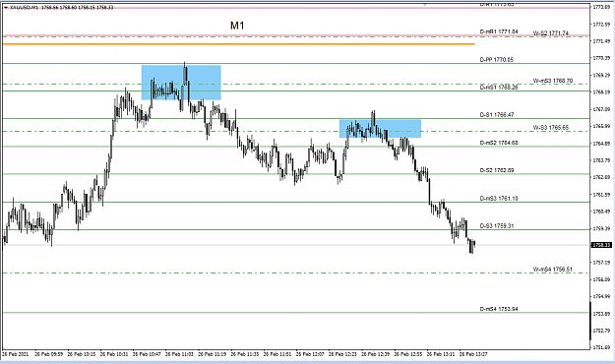Click price scale value 1761.59

click(x=601, y=194)
